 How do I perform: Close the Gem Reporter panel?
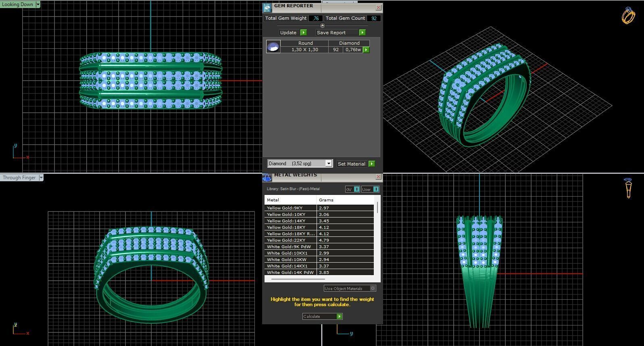tap(378, 8)
